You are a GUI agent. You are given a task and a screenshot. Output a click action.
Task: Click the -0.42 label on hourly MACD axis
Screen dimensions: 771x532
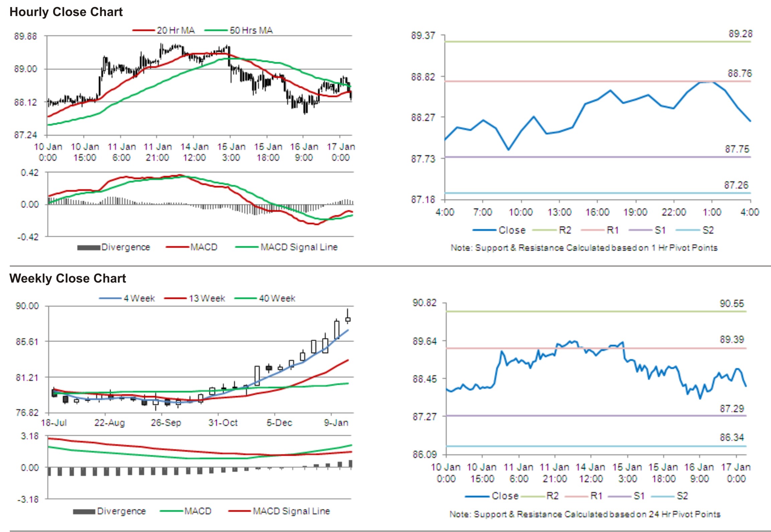tap(28, 237)
